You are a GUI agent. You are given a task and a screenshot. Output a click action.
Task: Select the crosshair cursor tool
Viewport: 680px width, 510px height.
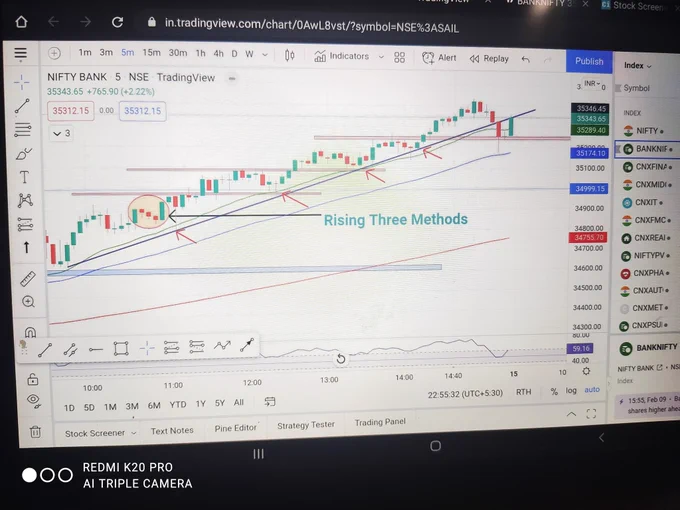pos(21,82)
